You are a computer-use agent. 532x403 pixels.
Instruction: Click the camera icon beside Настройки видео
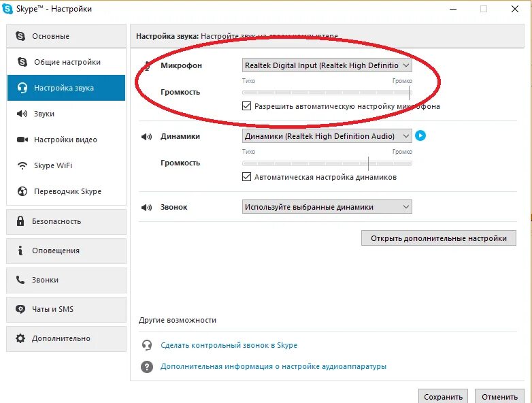pos(22,140)
